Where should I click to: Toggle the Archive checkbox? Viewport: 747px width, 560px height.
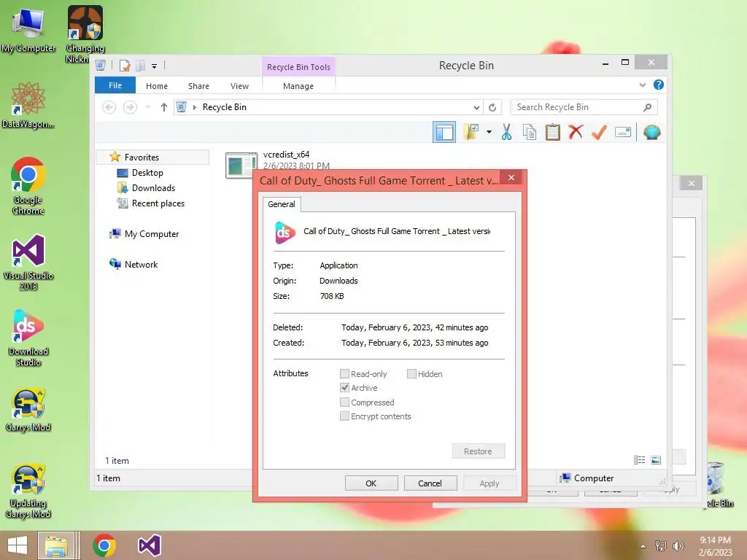[344, 388]
